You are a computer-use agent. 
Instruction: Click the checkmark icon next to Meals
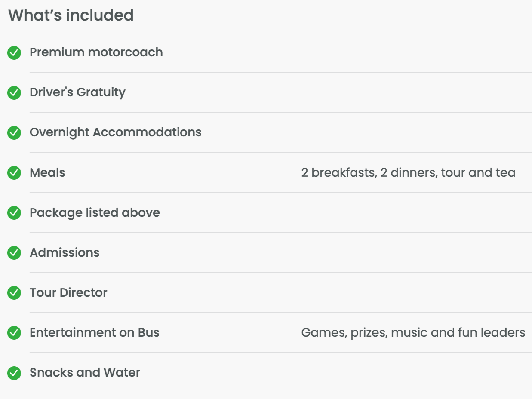click(14, 173)
